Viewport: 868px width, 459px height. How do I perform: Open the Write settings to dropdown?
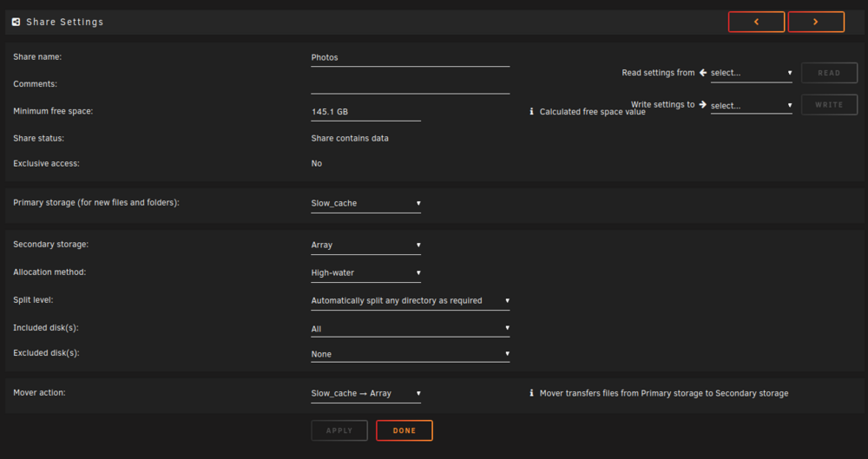tap(751, 105)
